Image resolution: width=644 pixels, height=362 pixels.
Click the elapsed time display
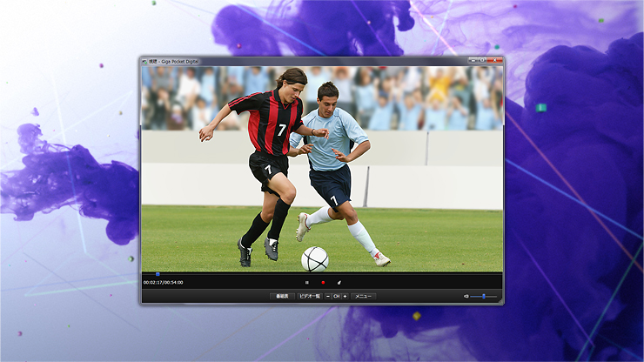[164, 283]
